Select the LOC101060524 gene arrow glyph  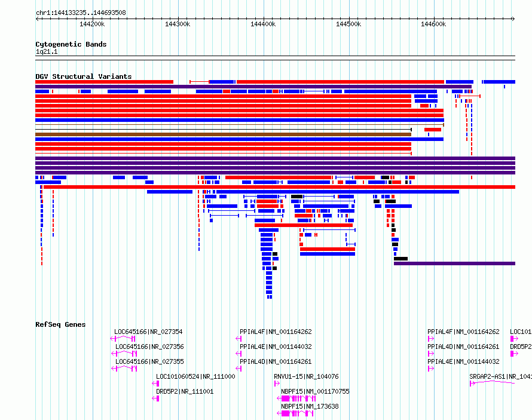pos(156,384)
